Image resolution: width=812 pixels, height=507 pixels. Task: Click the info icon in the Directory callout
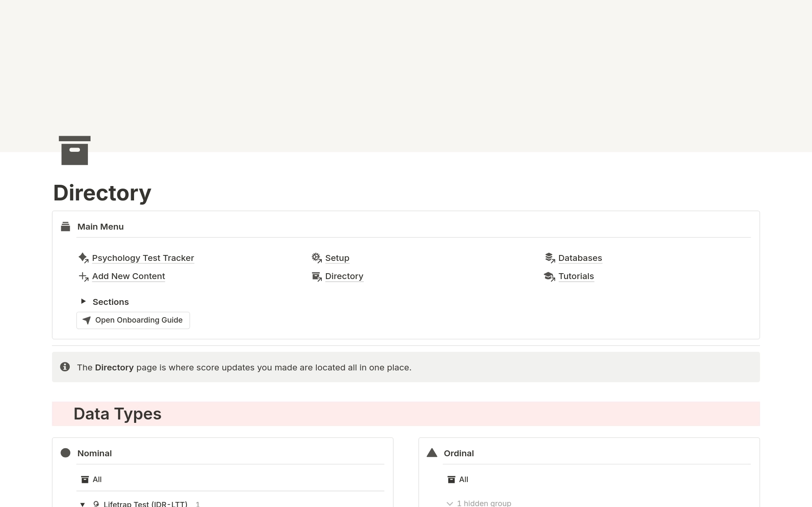coord(64,367)
